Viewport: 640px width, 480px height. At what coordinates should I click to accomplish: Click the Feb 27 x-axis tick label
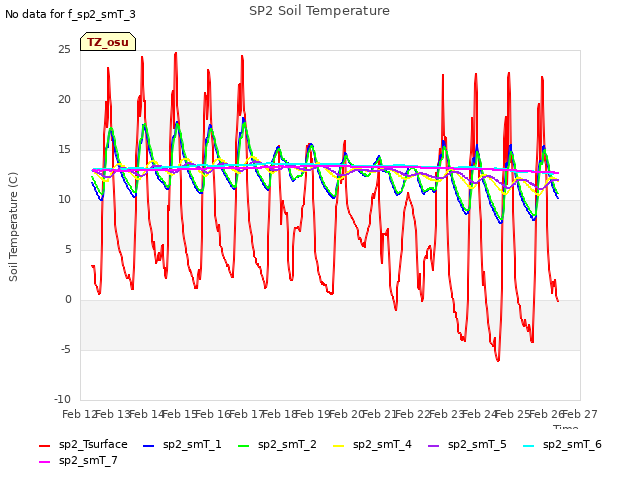[x=580, y=414]
